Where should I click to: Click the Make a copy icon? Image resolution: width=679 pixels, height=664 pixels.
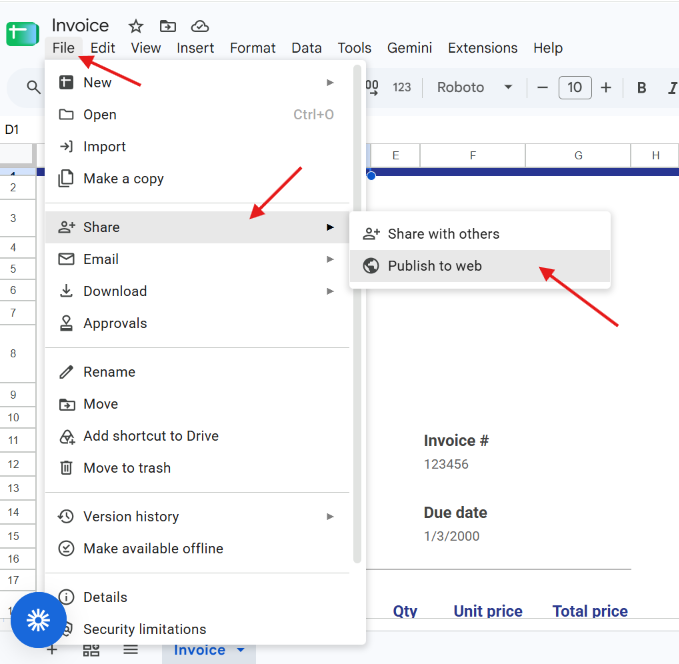click(x=66, y=178)
